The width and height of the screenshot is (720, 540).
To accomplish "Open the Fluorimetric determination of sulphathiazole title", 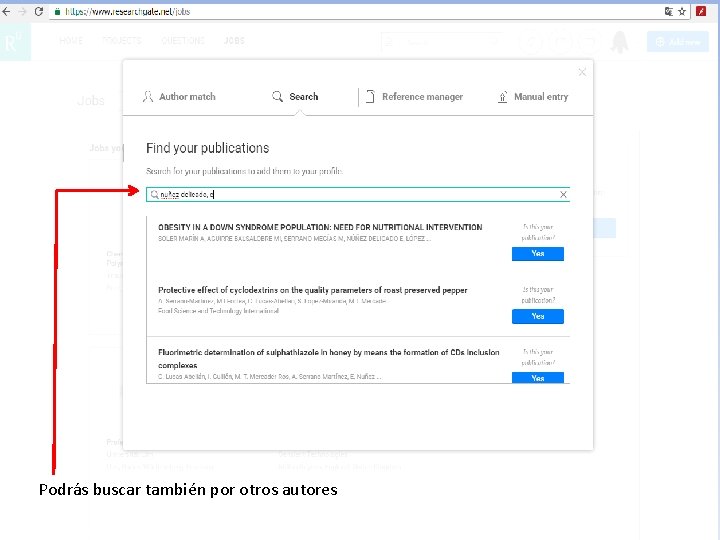I will click(329, 359).
